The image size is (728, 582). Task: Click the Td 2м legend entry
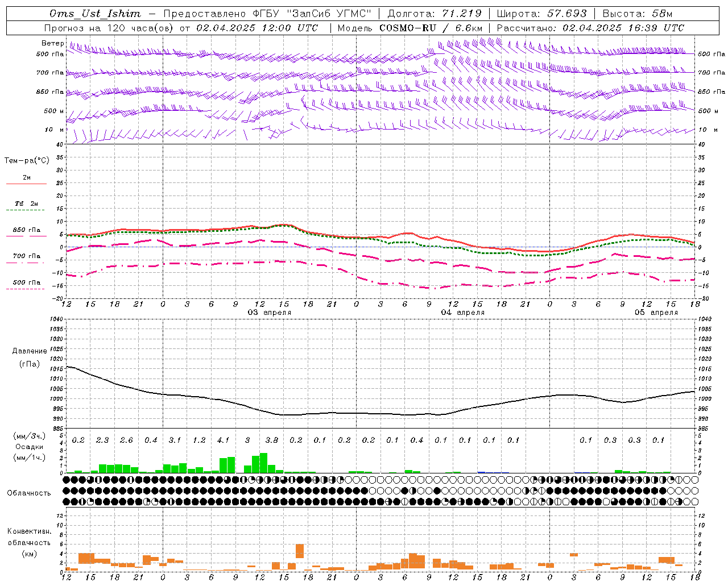point(26,203)
